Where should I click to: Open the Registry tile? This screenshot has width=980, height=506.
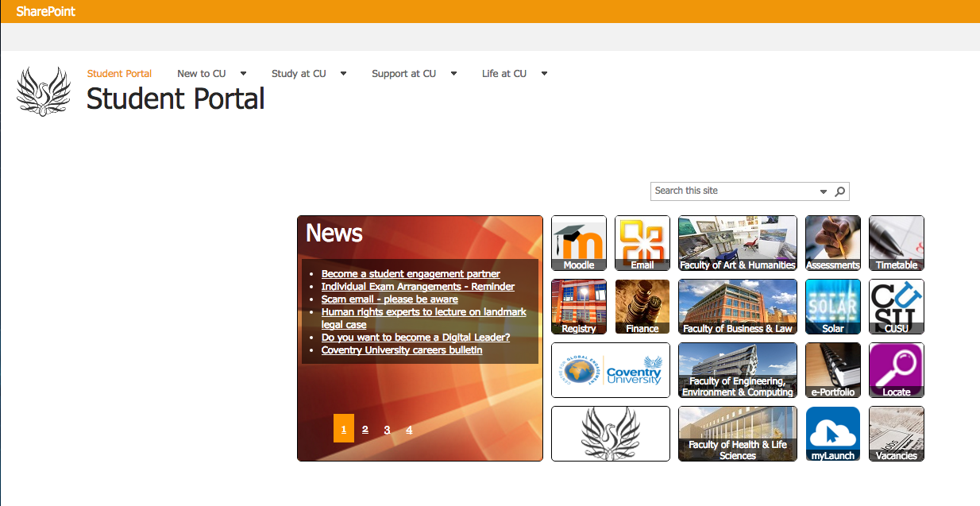click(x=579, y=307)
